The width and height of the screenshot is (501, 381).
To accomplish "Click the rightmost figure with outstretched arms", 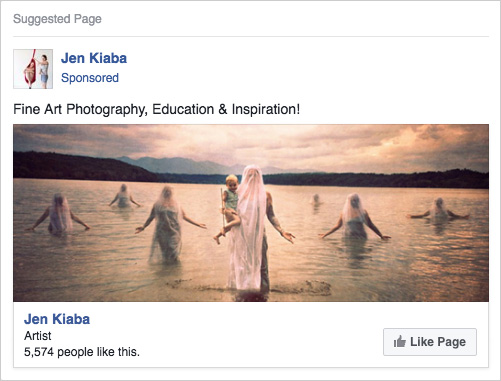I will point(439,210).
